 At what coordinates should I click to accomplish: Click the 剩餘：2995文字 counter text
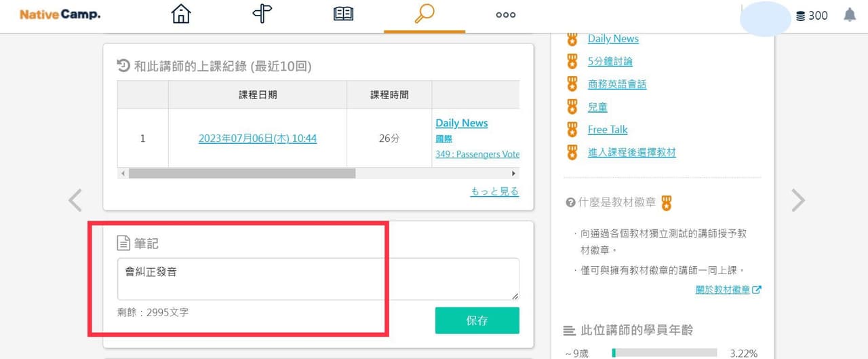tap(153, 313)
